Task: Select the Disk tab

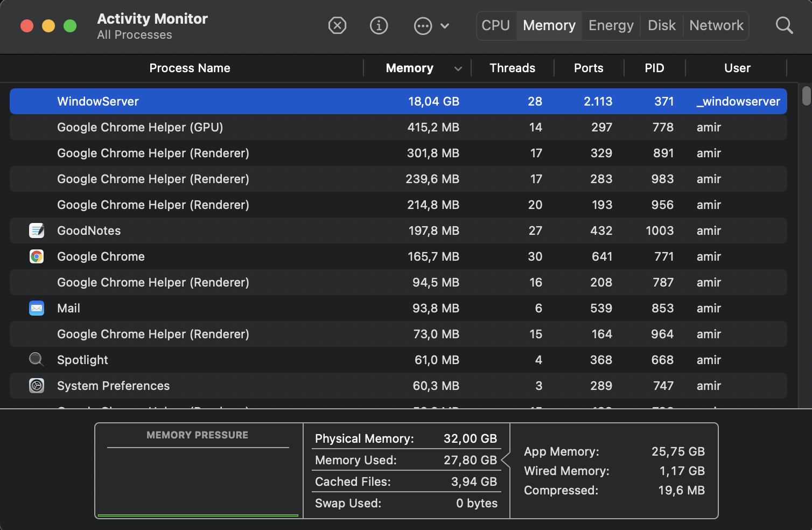Action: [x=662, y=25]
